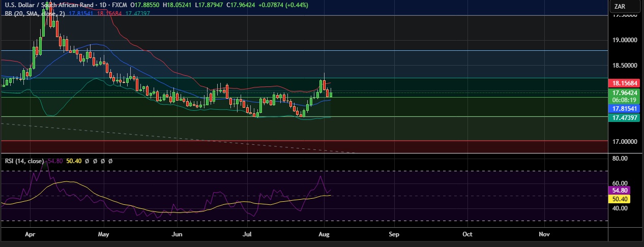Open the ZAR currency selector

(625, 7)
